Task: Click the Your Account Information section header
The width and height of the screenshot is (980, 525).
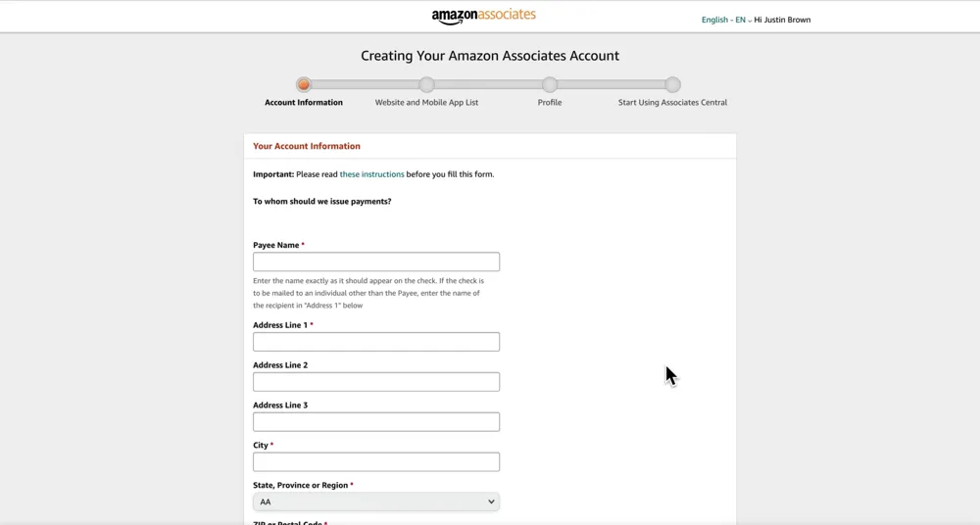Action: point(307,146)
